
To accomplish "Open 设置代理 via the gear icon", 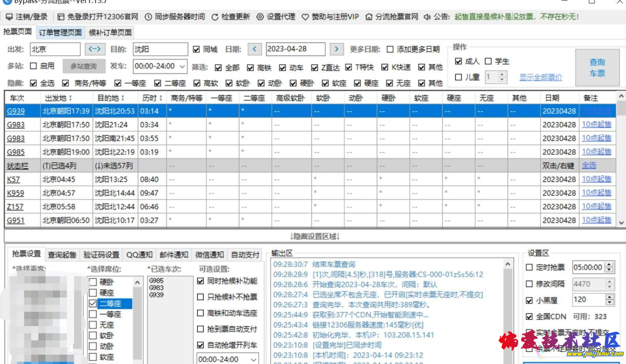I will tap(260, 18).
